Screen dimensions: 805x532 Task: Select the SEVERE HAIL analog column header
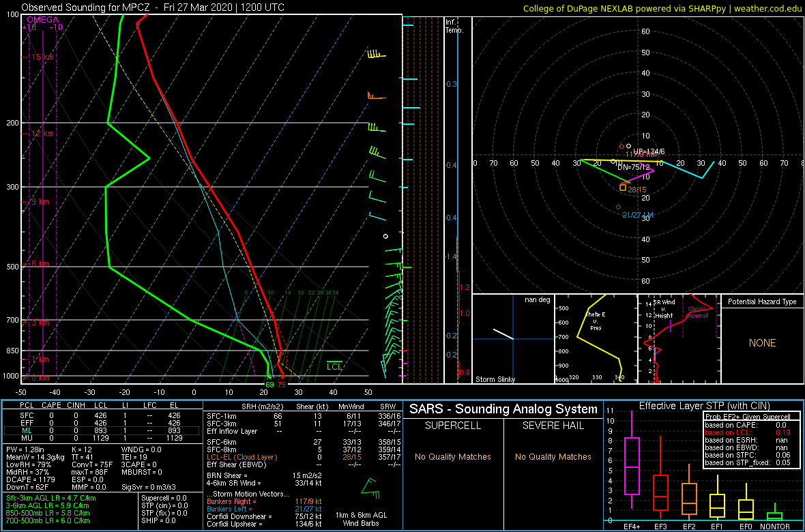pos(553,426)
